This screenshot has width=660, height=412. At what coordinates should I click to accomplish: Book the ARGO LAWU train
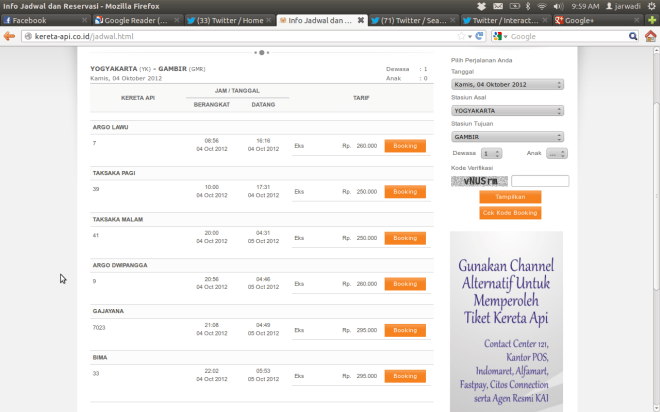click(x=405, y=146)
